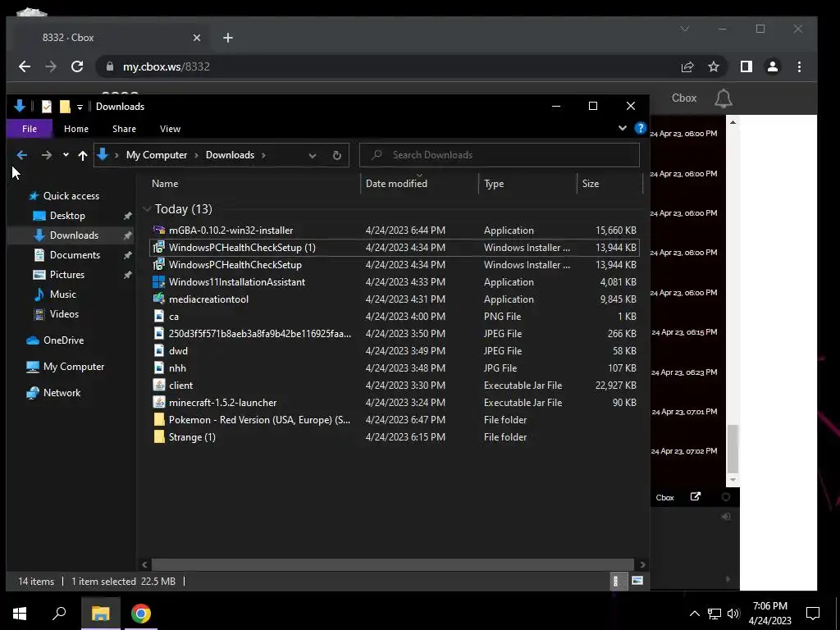Sort by Name column header
Image resolution: width=840 pixels, height=630 pixels.
point(164,183)
